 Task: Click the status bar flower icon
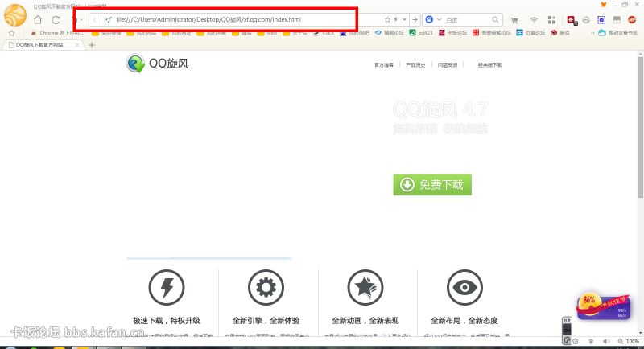point(576,341)
